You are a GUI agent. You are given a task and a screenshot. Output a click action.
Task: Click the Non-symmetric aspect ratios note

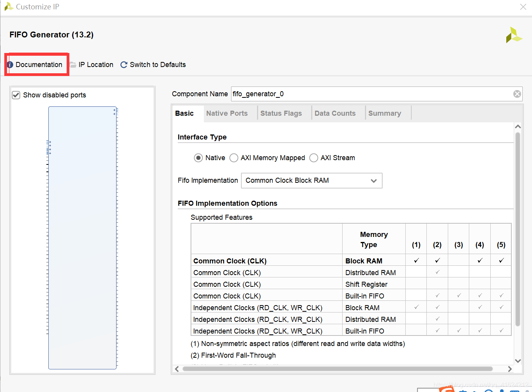pos(298,344)
